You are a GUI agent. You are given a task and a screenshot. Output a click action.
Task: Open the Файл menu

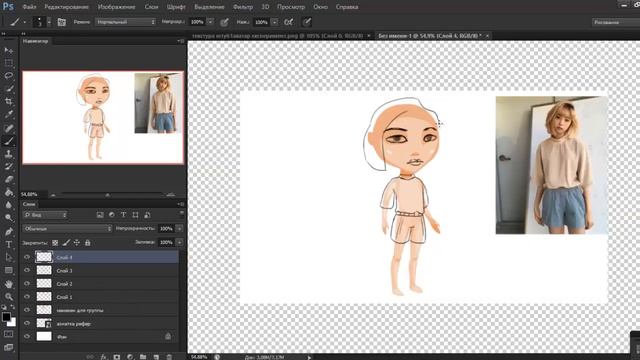pyautogui.click(x=29, y=7)
